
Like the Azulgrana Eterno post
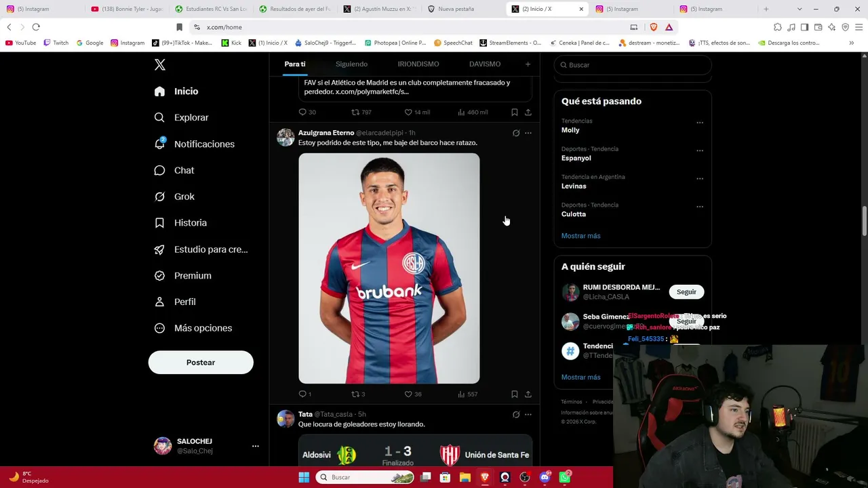[x=413, y=394]
